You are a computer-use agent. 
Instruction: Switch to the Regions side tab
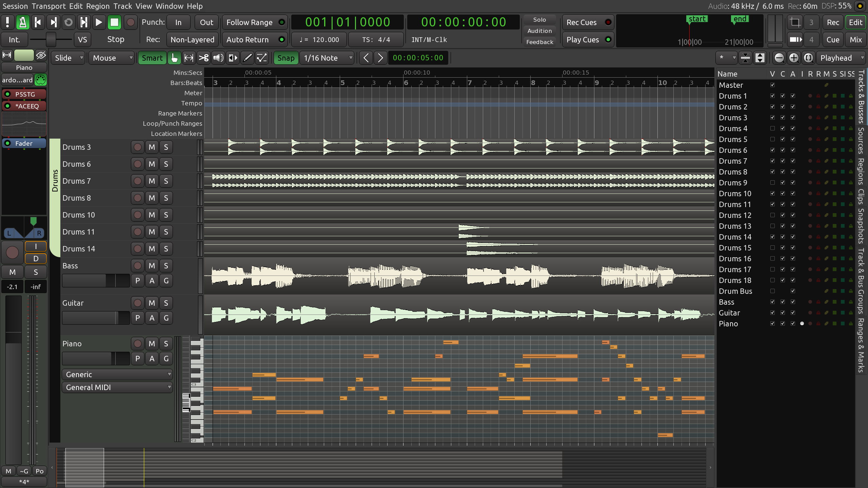[x=861, y=171]
